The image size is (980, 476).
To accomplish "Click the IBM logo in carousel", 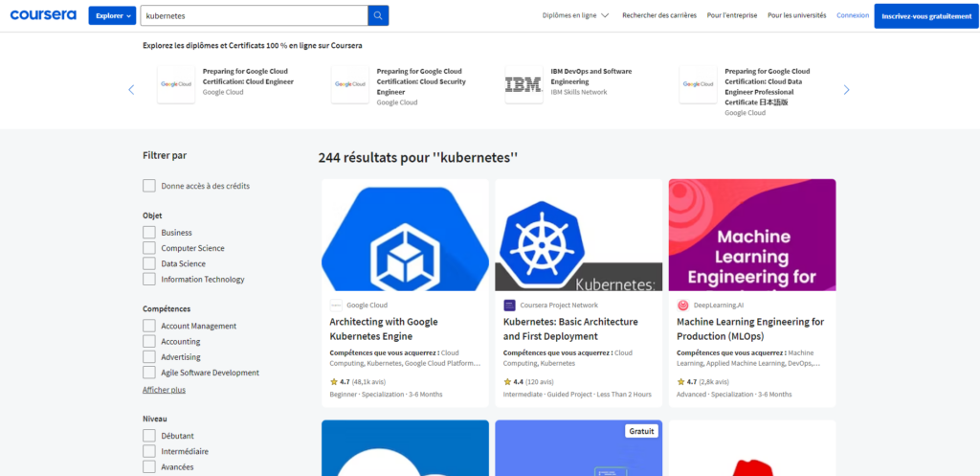I will [x=523, y=84].
